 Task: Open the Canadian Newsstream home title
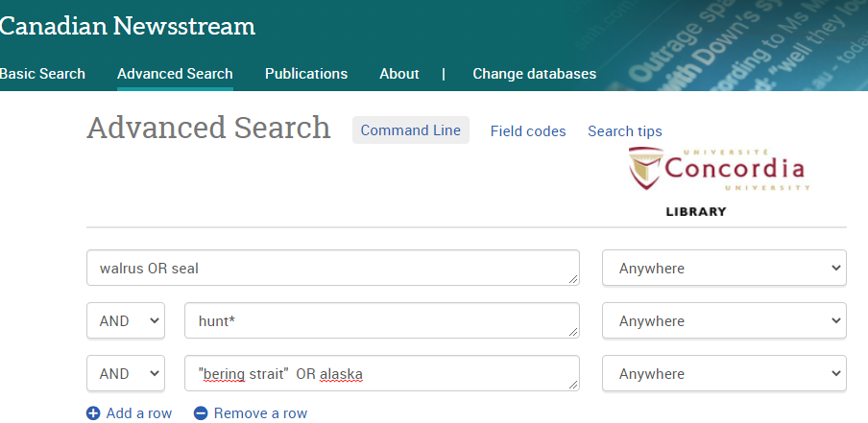pos(128,26)
